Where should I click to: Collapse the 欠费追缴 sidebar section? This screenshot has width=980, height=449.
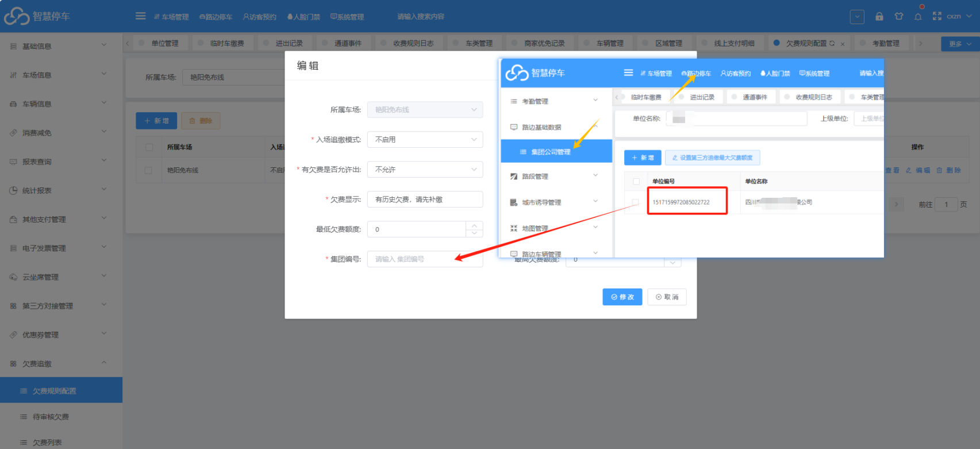pos(61,363)
